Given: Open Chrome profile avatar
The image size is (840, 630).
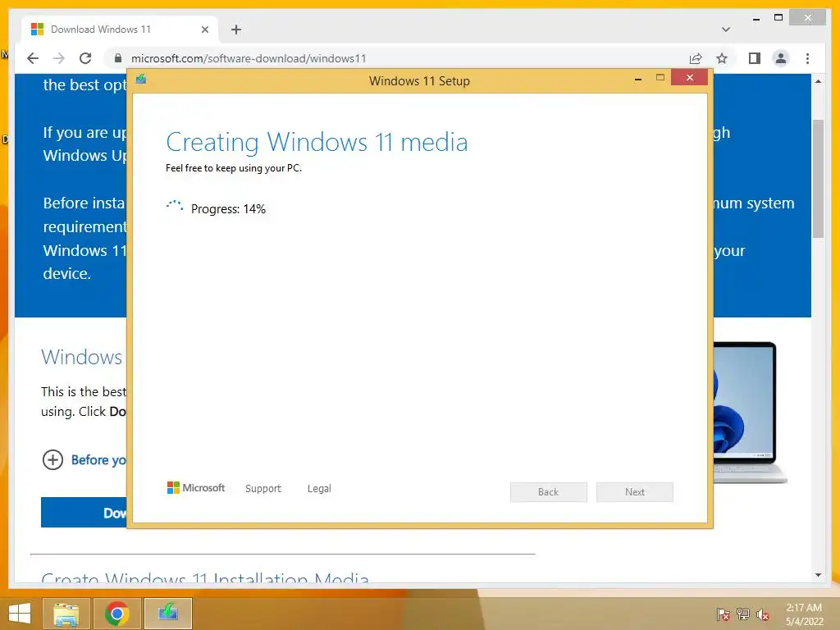Looking at the screenshot, I should point(781,58).
